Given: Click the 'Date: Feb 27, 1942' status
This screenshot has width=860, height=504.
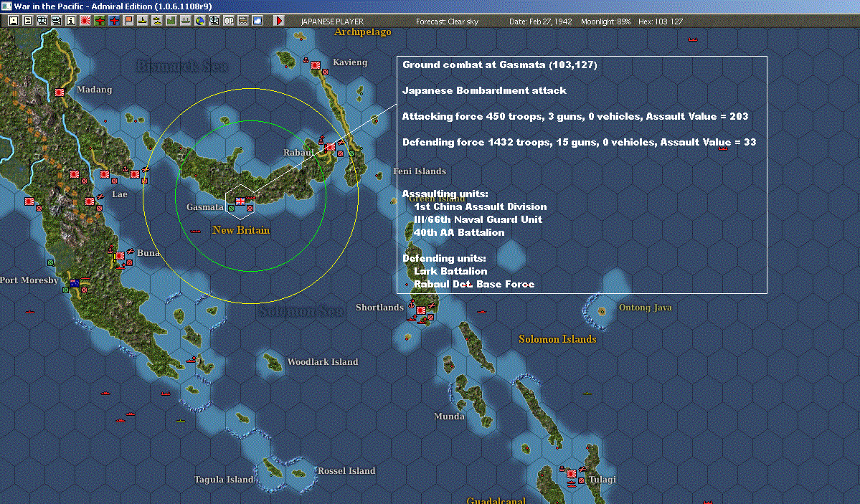Looking at the screenshot, I should 540,22.
